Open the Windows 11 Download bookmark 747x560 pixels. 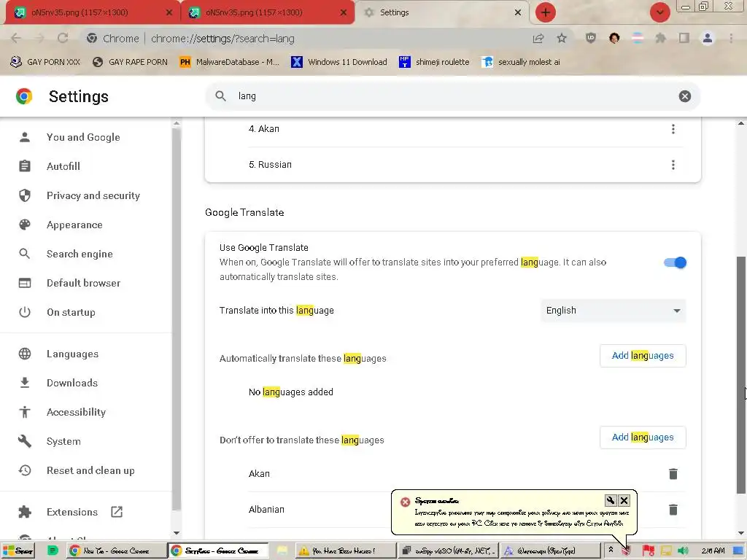coord(339,62)
